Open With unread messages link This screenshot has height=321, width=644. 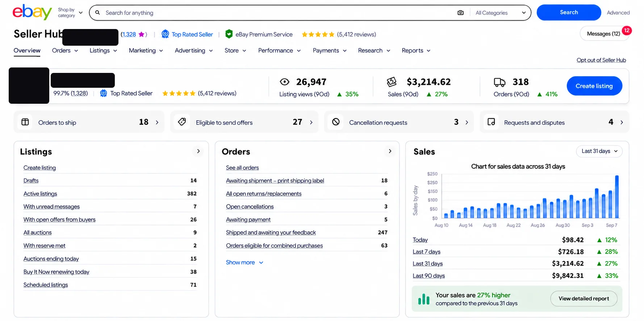point(51,207)
